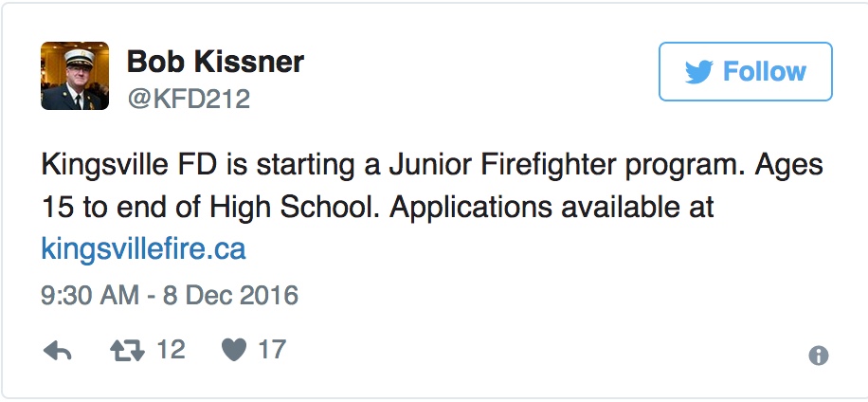Retweet this tweet using the retweet icon

click(x=124, y=351)
